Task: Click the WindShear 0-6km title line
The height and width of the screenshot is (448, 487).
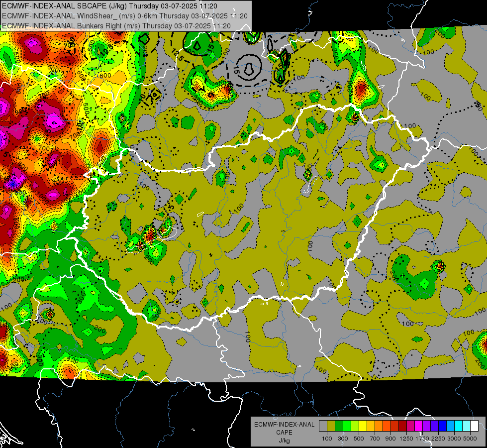Action: coord(124,16)
